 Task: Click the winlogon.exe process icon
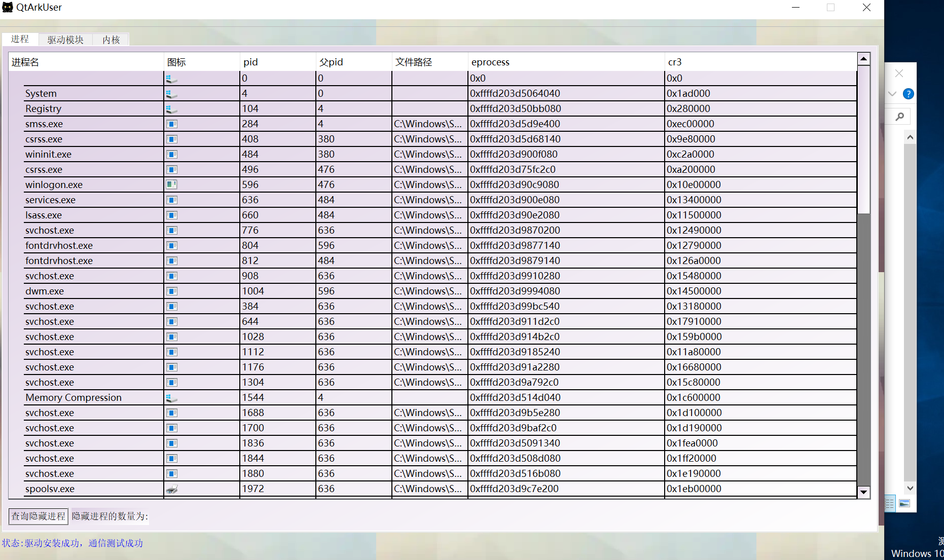(x=172, y=184)
